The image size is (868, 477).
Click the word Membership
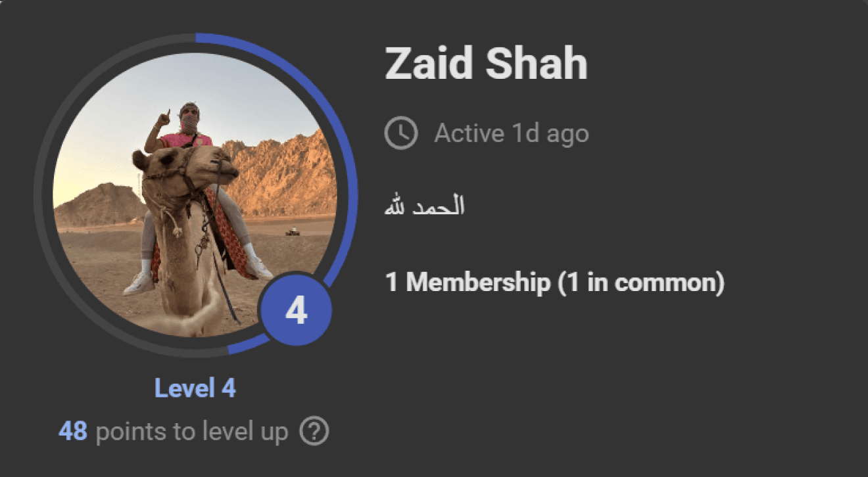point(477,283)
